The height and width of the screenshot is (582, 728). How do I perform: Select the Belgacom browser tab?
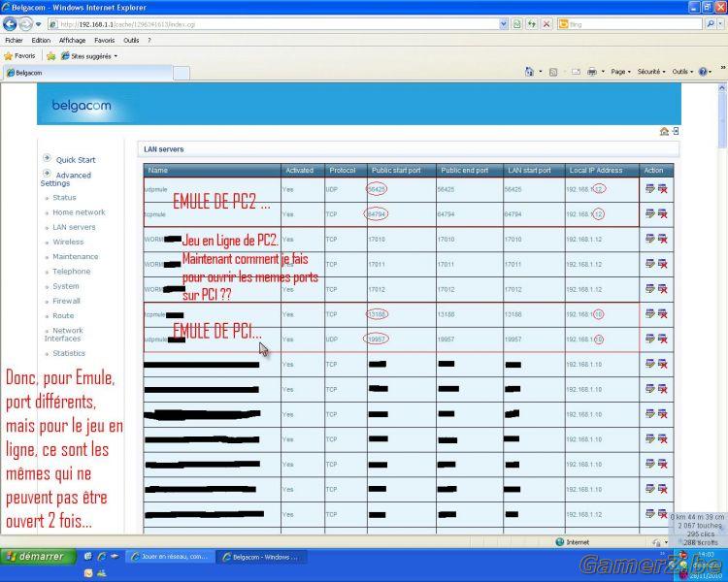pos(88,73)
